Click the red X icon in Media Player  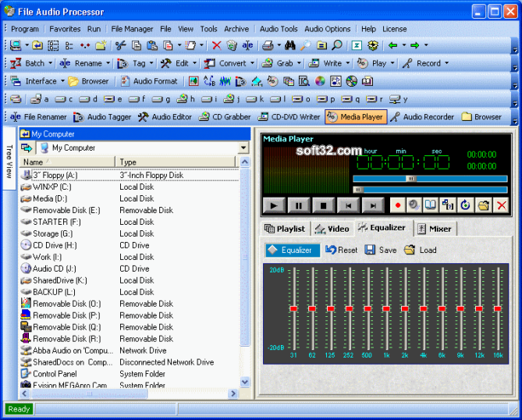click(502, 205)
